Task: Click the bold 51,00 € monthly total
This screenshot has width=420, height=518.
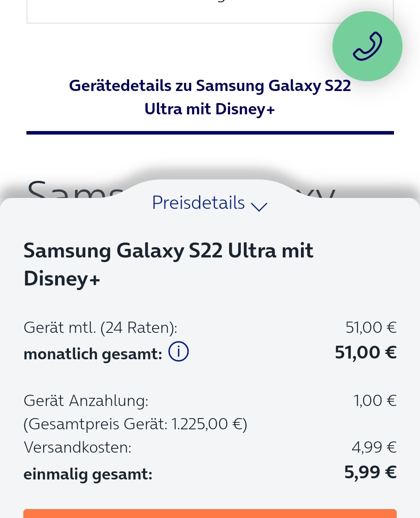Action: [366, 352]
